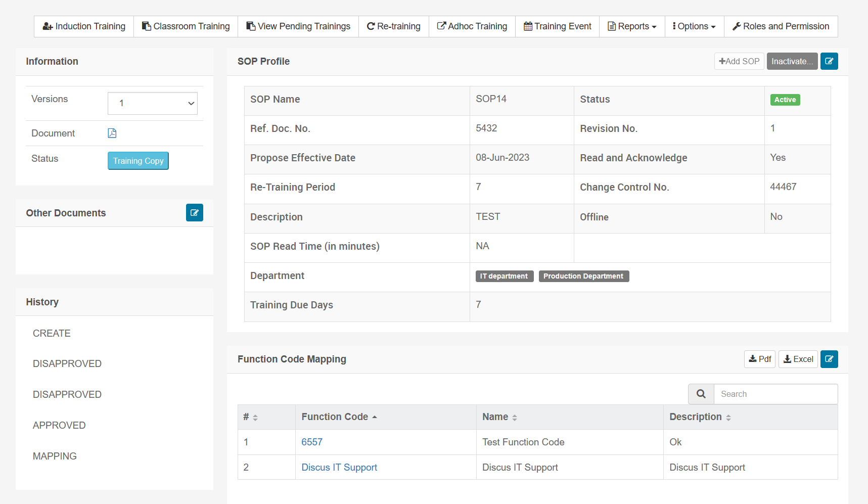Download Function Code Mapping as Pdf
The image size is (868, 504).
click(x=760, y=359)
